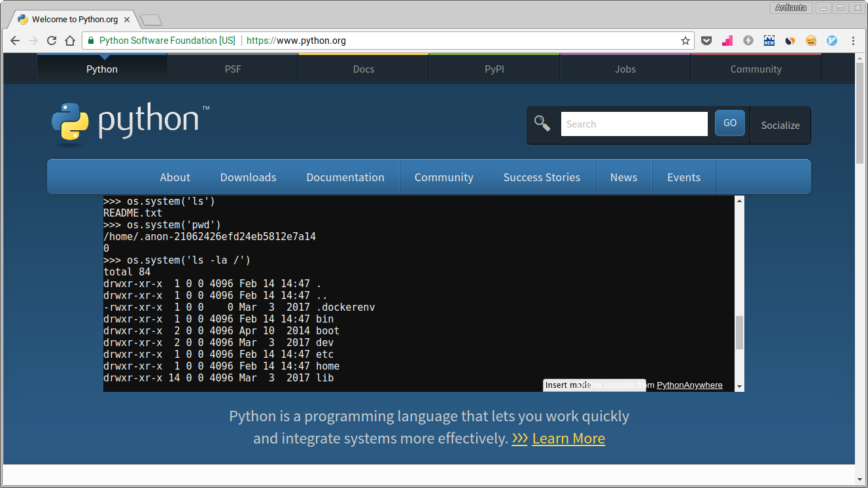The height and width of the screenshot is (488, 868).
Task: Open the winking emoji extension
Action: coord(811,41)
